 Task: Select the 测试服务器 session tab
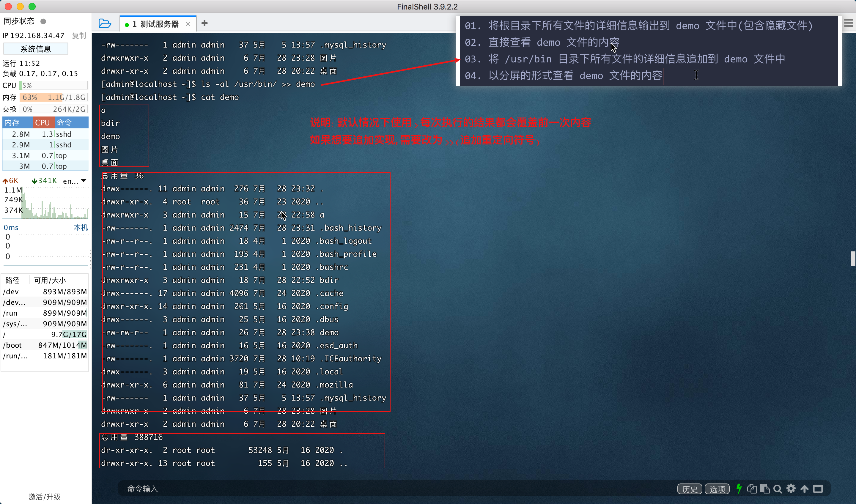click(155, 24)
